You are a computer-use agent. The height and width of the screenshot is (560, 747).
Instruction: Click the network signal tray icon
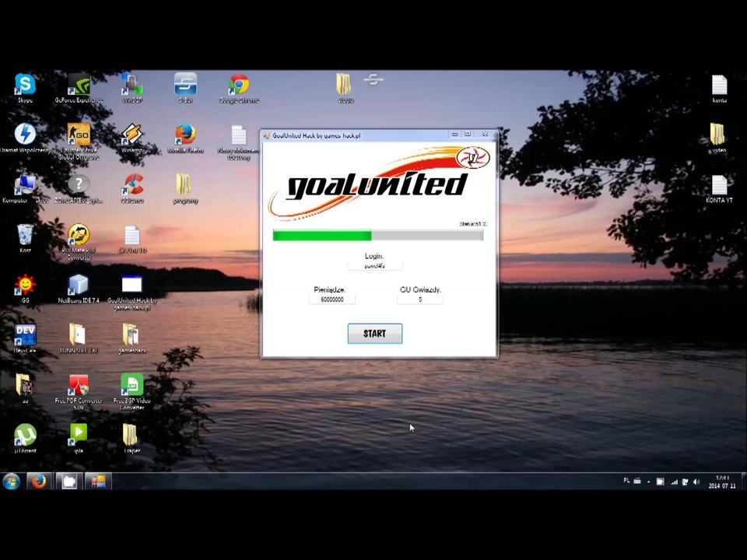click(674, 481)
